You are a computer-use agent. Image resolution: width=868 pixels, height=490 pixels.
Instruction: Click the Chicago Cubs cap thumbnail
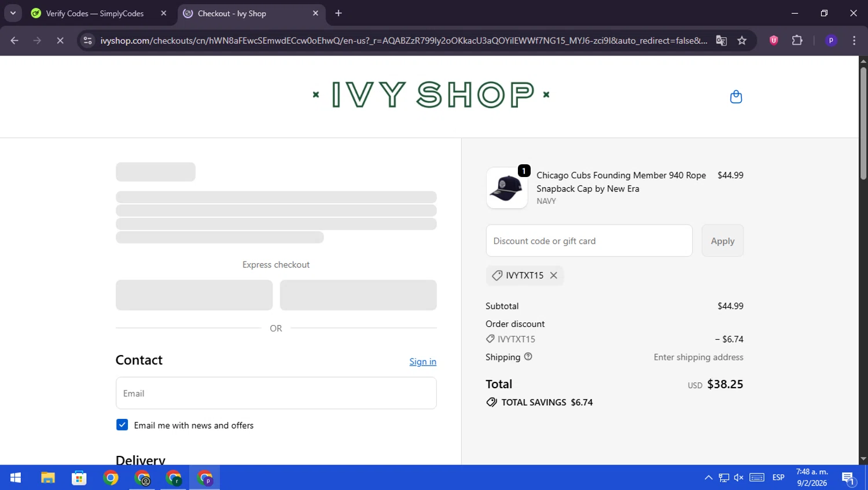[x=507, y=188]
